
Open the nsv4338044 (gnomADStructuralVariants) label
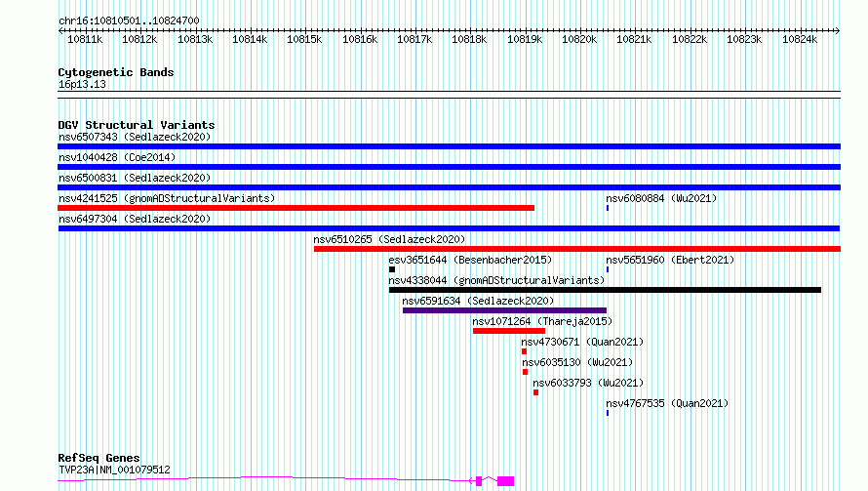point(496,280)
